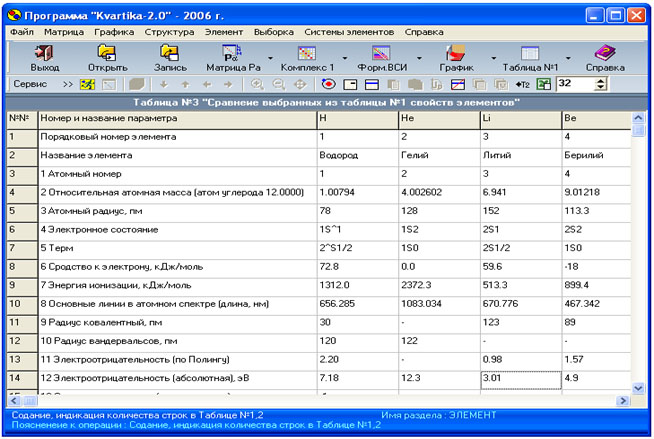The image size is (654, 439).
Task: Expand the Комплекс 1 dropdown arrow
Action: click(345, 58)
